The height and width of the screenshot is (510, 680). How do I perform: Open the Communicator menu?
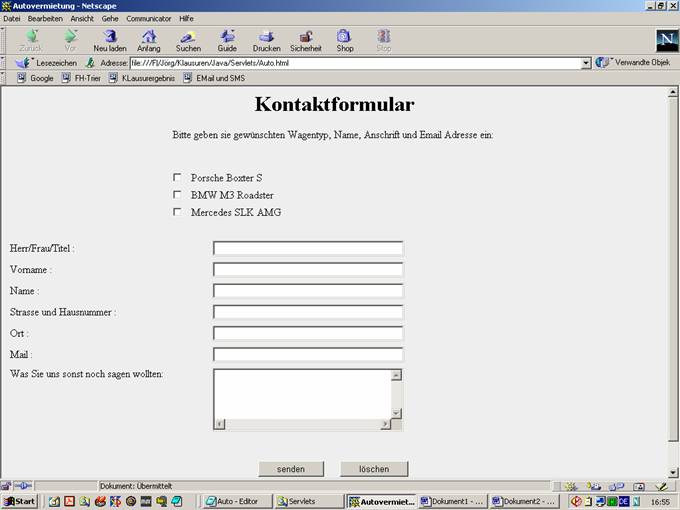pos(148,18)
